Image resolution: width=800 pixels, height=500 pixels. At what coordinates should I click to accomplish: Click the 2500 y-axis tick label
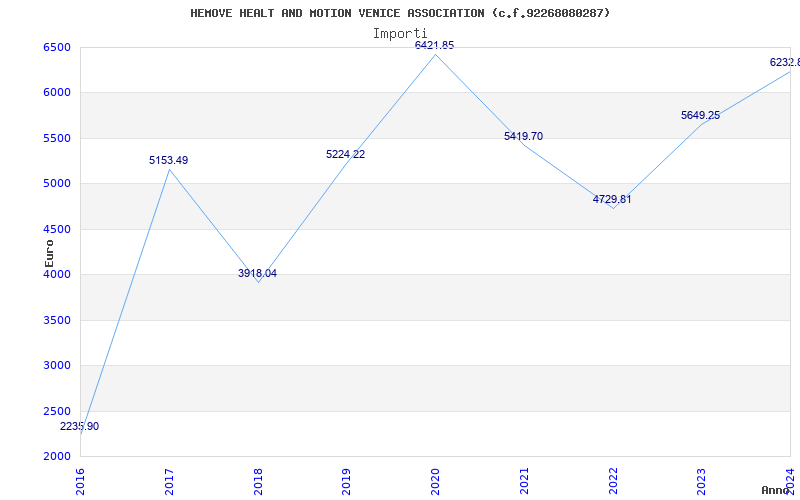tap(59, 411)
